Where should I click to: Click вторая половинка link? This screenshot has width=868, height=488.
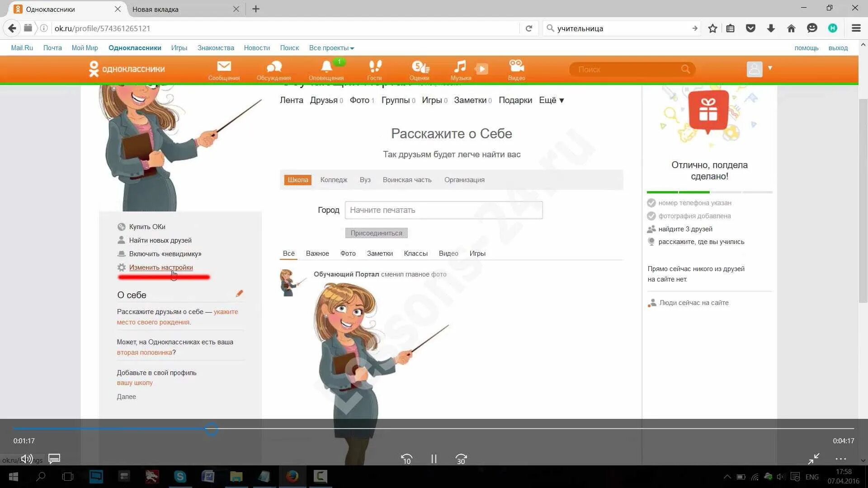pyautogui.click(x=144, y=352)
